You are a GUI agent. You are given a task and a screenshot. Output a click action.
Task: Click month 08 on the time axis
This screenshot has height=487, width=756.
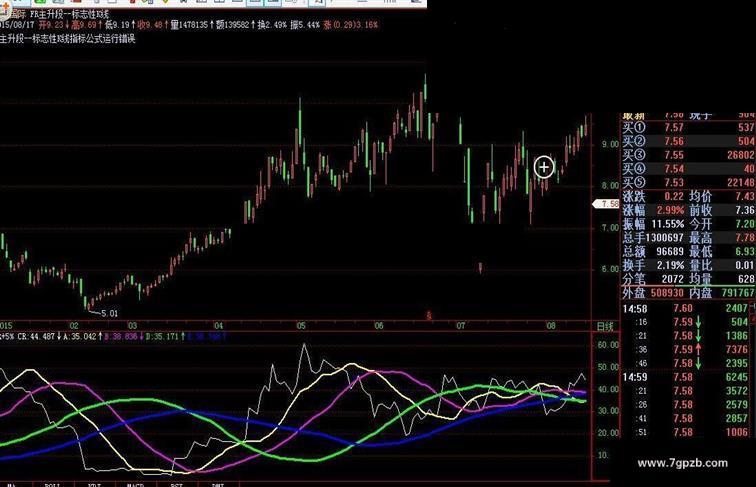tap(551, 326)
